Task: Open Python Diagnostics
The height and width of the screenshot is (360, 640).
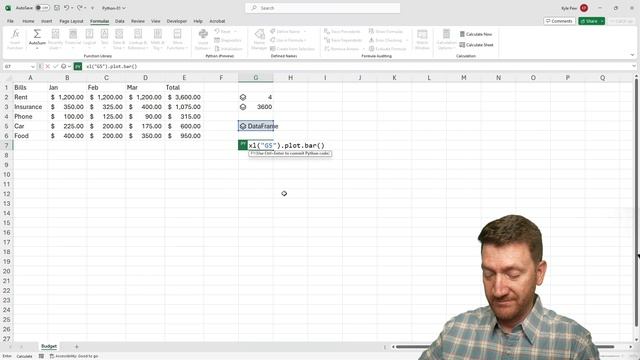Action: 228,40
